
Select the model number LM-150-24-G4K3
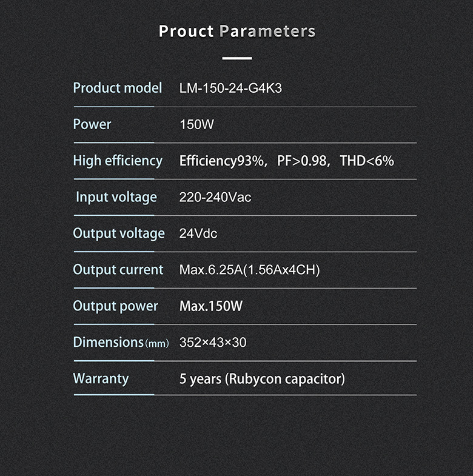tap(230, 89)
